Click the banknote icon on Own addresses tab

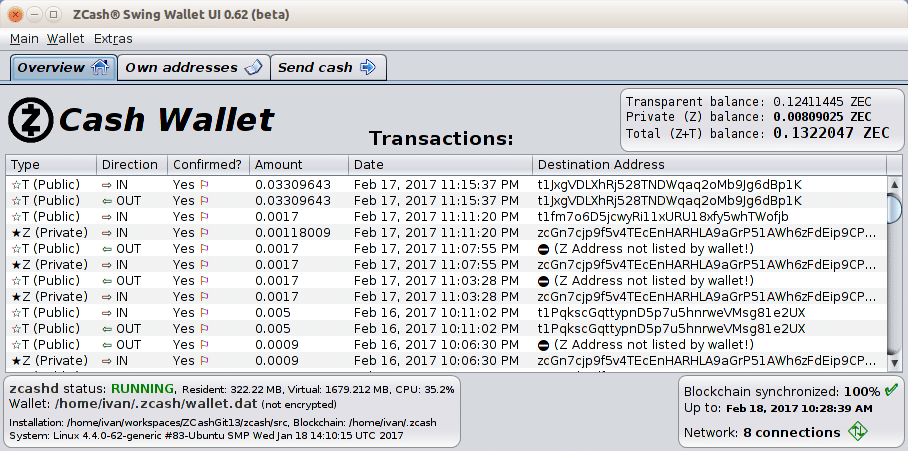[x=253, y=67]
